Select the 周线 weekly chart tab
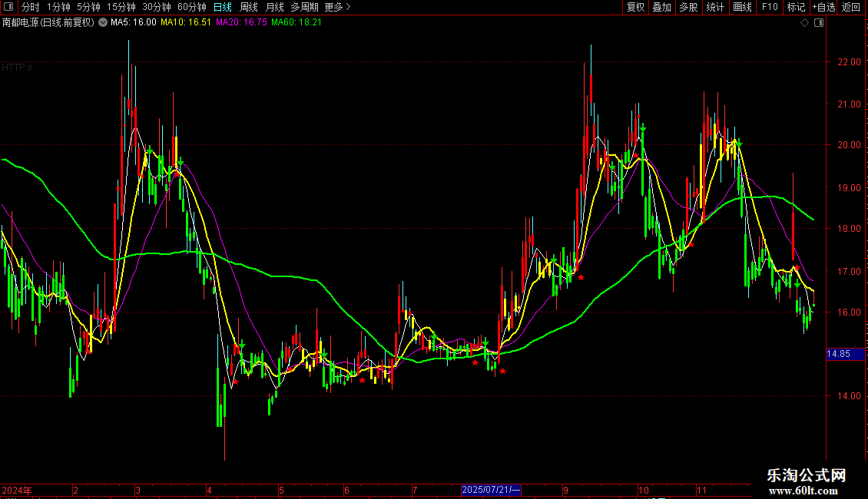The height and width of the screenshot is (499, 868). point(249,7)
